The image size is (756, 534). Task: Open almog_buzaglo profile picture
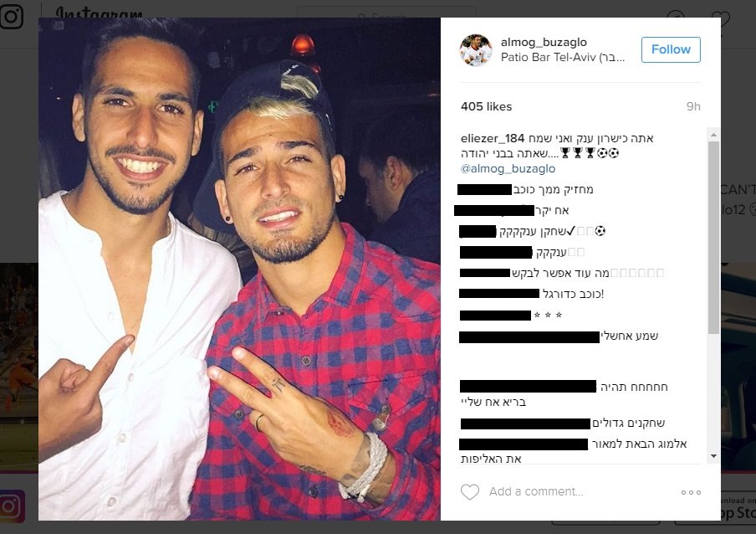476,49
